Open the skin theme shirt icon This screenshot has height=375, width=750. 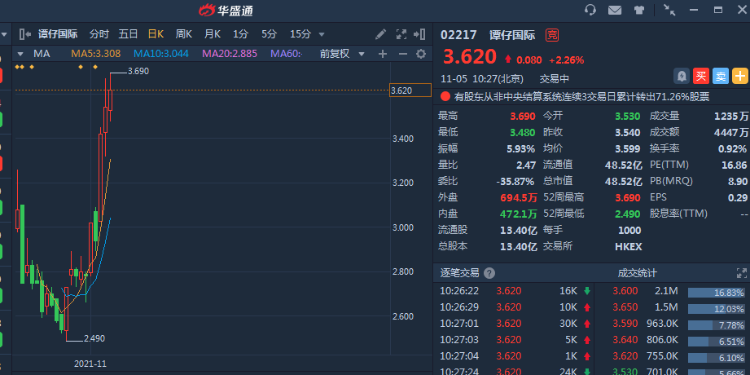coord(639,10)
